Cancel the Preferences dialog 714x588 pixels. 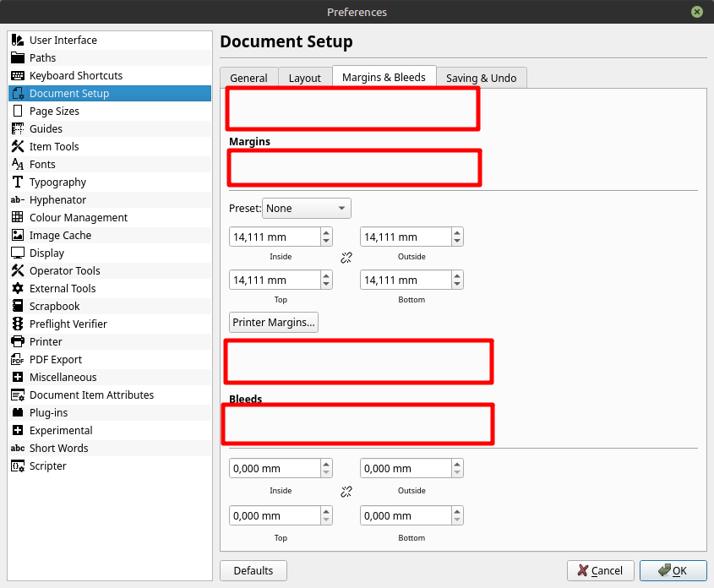[599, 571]
